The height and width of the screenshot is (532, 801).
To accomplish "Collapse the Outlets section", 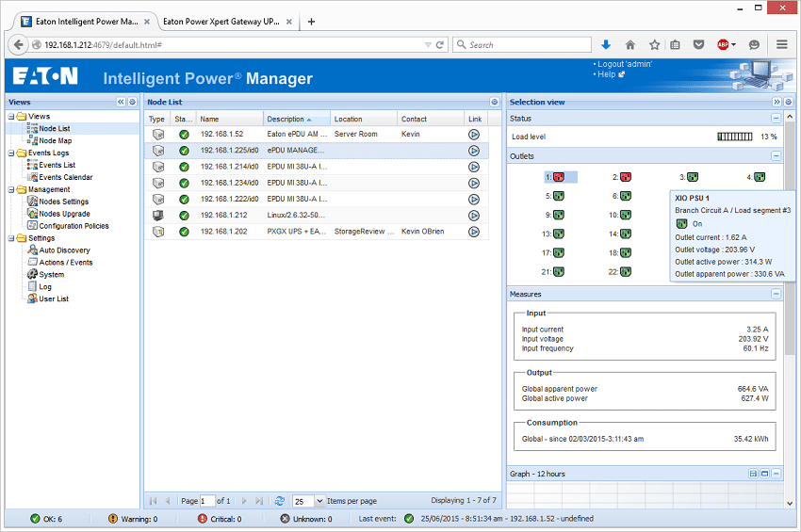I will (x=776, y=156).
